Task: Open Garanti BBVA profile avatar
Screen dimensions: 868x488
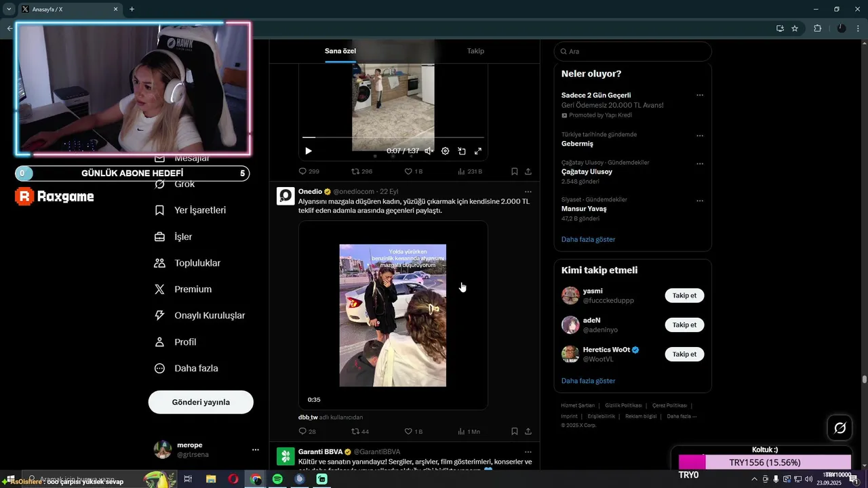Action: pos(285,456)
